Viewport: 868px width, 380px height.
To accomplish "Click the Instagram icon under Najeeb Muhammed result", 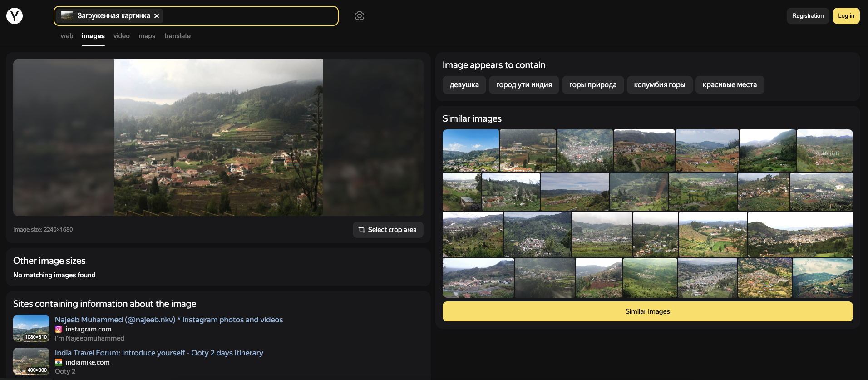I will point(59,329).
